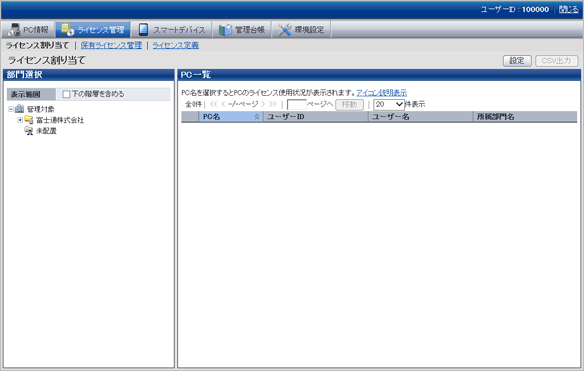Go to the last page with >>

point(273,104)
